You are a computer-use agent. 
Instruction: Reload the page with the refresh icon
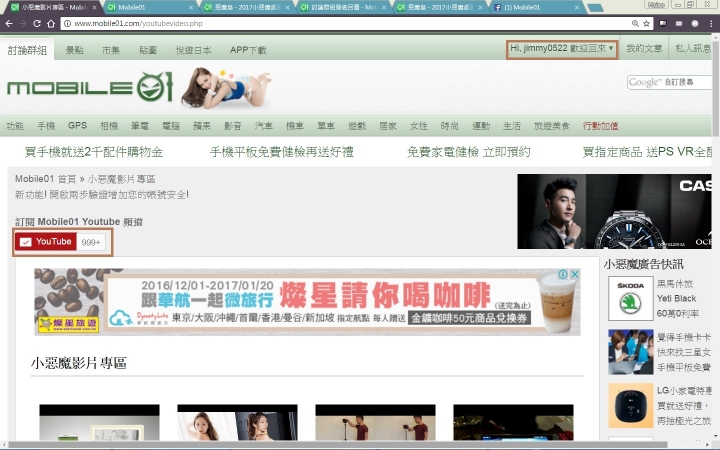click(x=37, y=23)
